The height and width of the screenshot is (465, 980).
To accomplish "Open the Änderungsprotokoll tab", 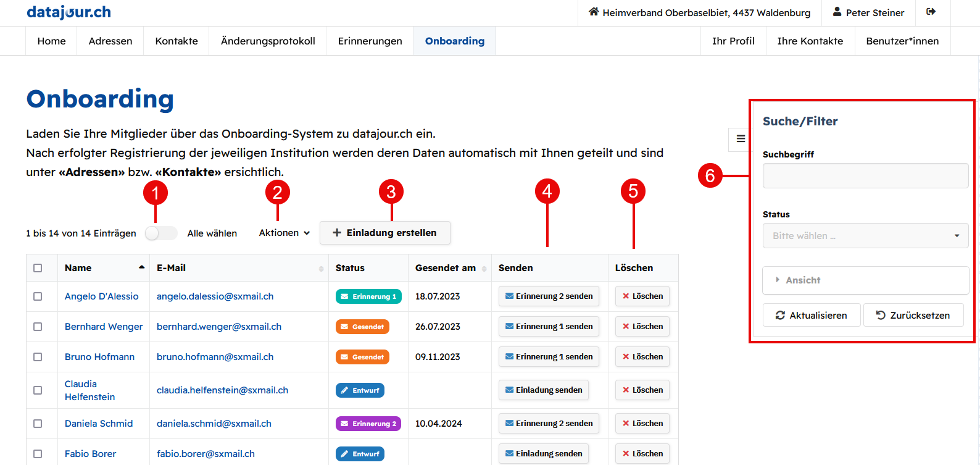I will pos(268,41).
